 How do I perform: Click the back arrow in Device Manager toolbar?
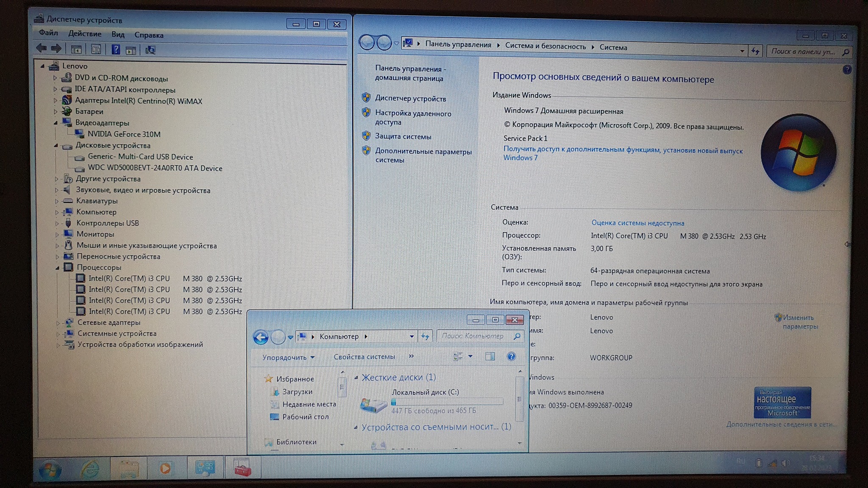[42, 48]
